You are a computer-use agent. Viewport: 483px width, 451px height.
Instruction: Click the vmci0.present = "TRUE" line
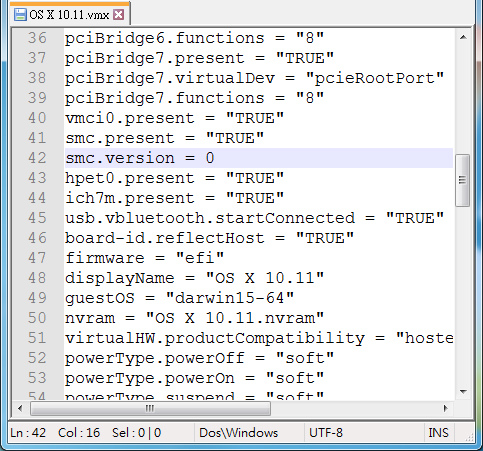pyautogui.click(x=174, y=118)
